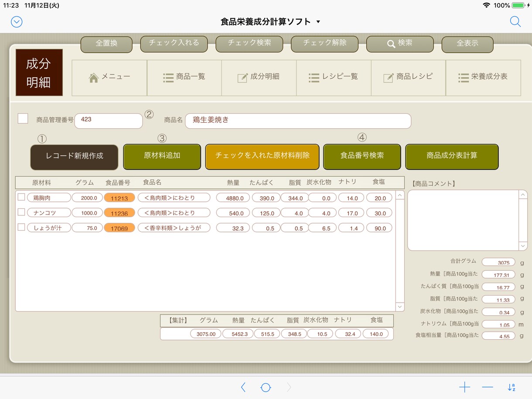532x399 pixels.
Task: Click レコード新規作成 button
Action: coord(74,157)
